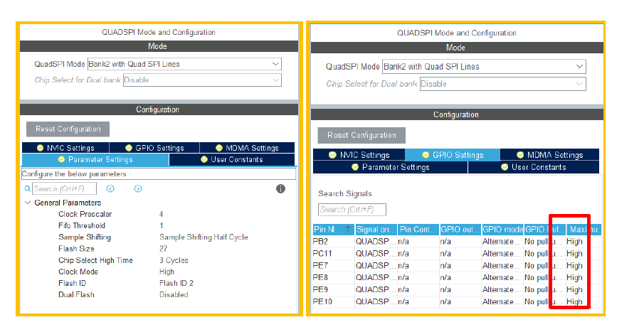The height and width of the screenshot is (332, 644).
Task: Select the PC11 pin row
Action: pos(457,254)
